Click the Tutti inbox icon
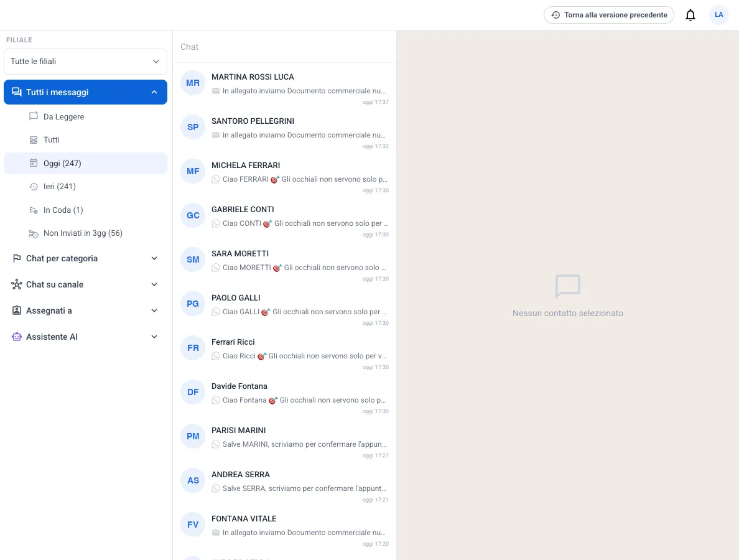The image size is (739, 560). (x=34, y=140)
